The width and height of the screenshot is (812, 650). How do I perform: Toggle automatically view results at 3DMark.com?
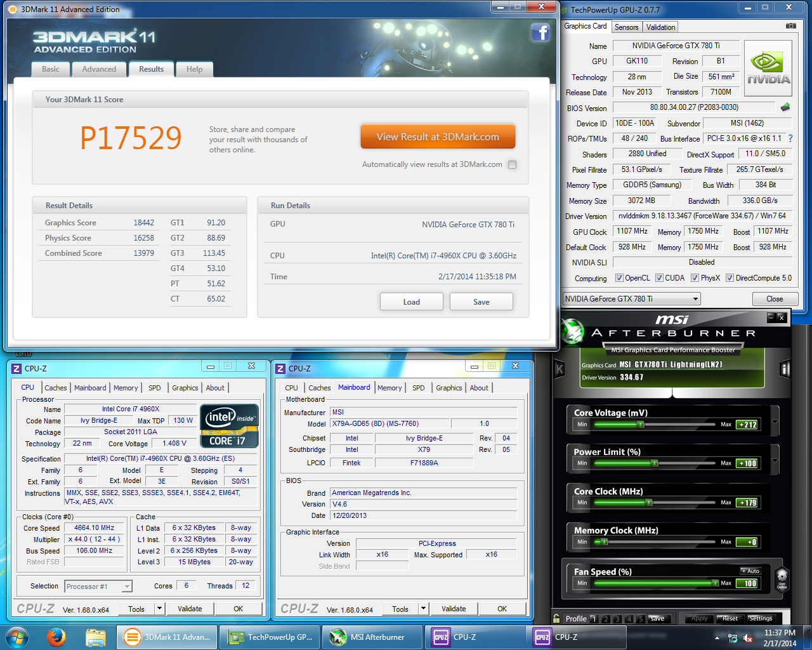(x=512, y=164)
